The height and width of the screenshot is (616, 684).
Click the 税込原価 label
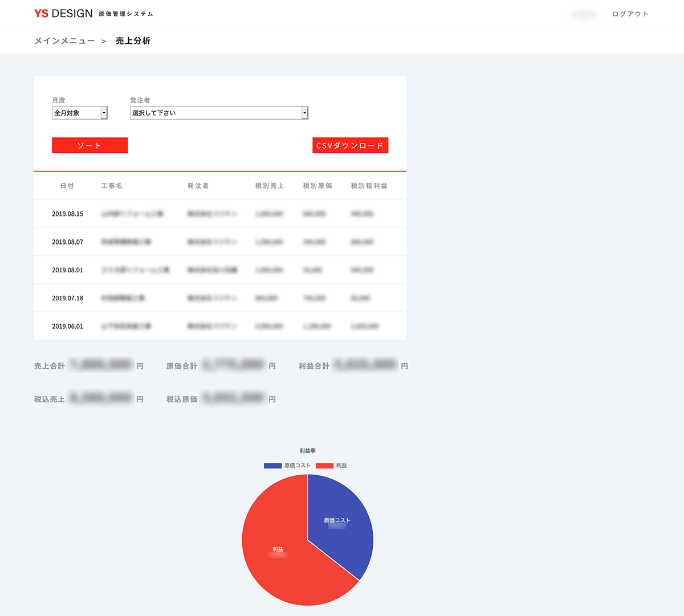coord(182,399)
